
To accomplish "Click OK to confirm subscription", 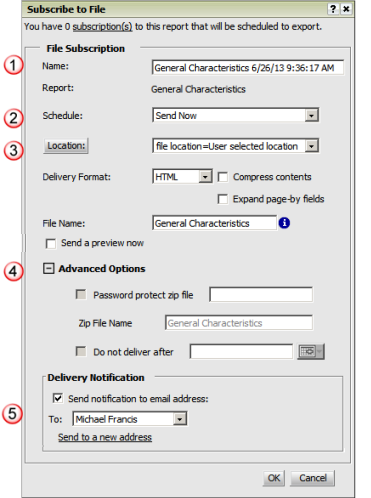I will pyautogui.click(x=274, y=478).
